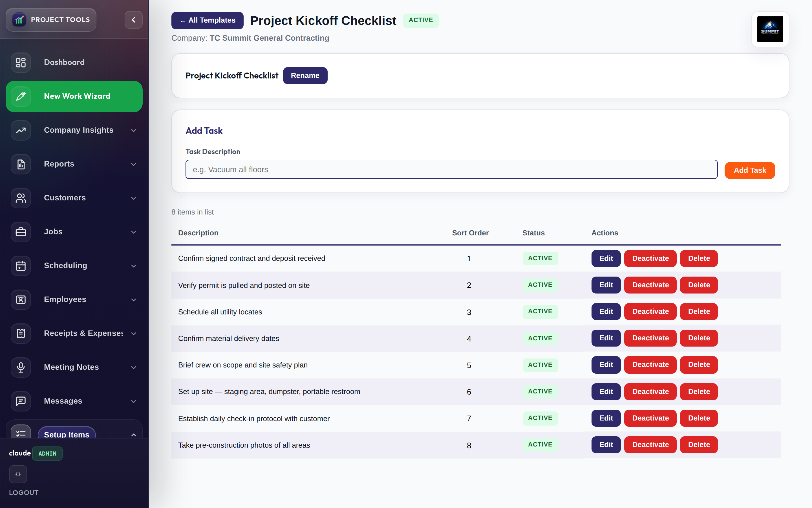Select the Setup Items menu label
The width and height of the screenshot is (812, 508).
(67, 434)
